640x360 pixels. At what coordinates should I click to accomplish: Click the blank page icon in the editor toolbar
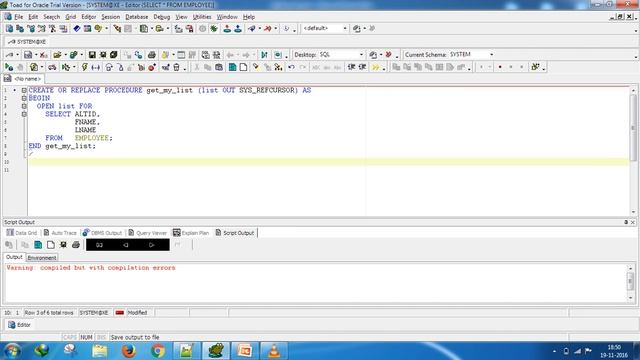click(x=243, y=67)
